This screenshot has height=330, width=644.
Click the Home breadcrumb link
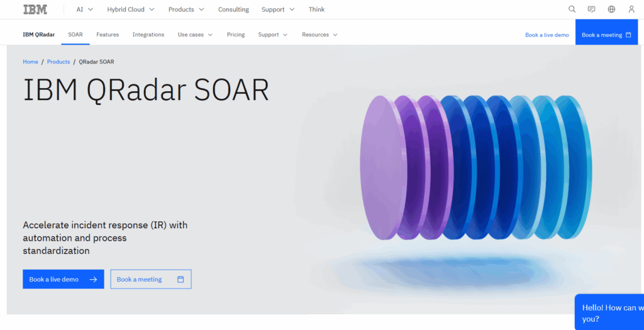[30, 62]
